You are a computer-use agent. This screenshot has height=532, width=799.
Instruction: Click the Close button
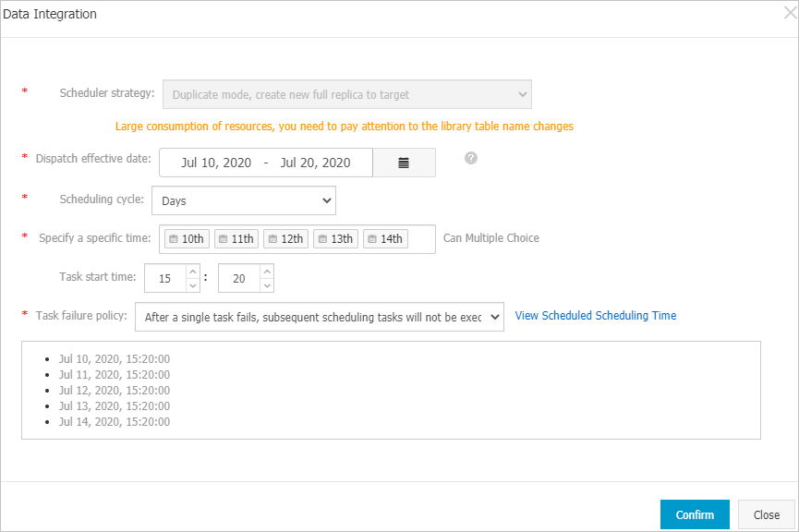(767, 514)
